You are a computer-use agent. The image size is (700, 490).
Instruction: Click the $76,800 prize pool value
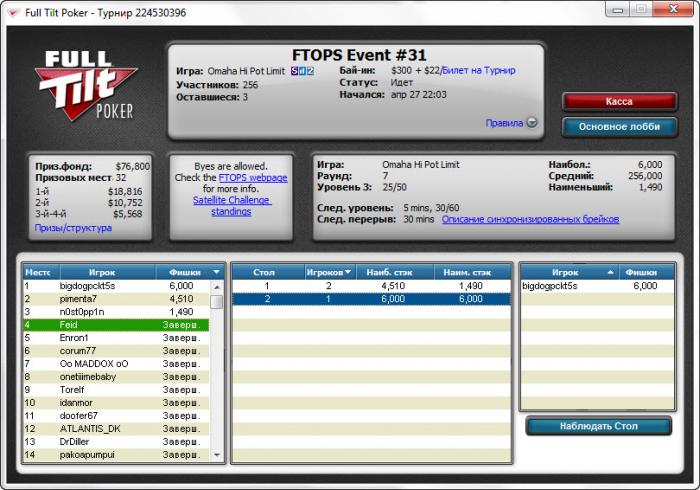[x=133, y=166]
